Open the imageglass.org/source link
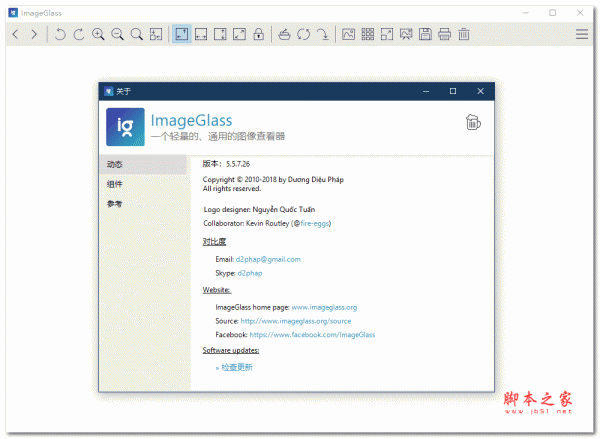 (296, 321)
